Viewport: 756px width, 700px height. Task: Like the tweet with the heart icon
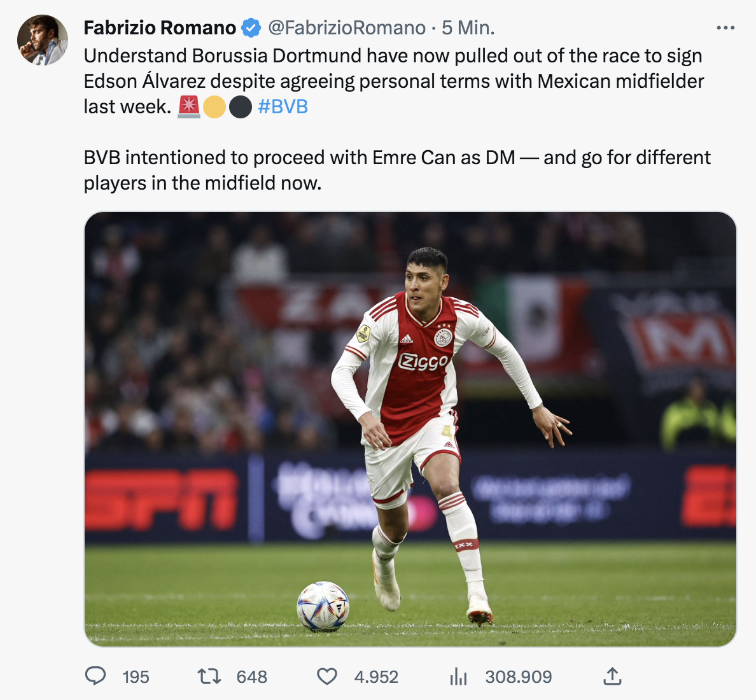[327, 676]
